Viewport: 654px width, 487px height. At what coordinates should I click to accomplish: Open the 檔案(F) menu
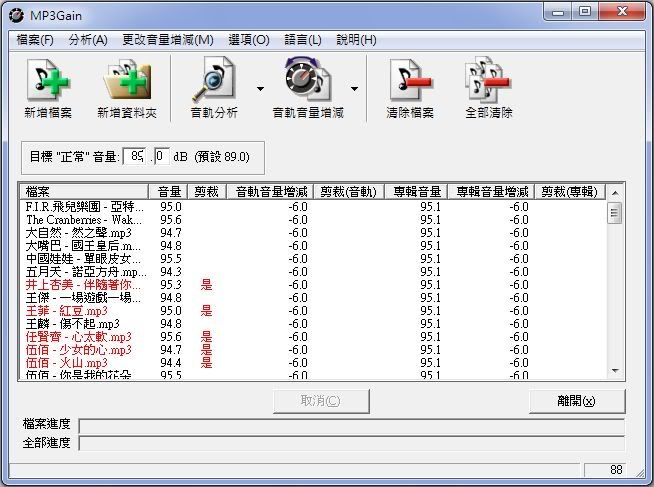[x=35, y=40]
